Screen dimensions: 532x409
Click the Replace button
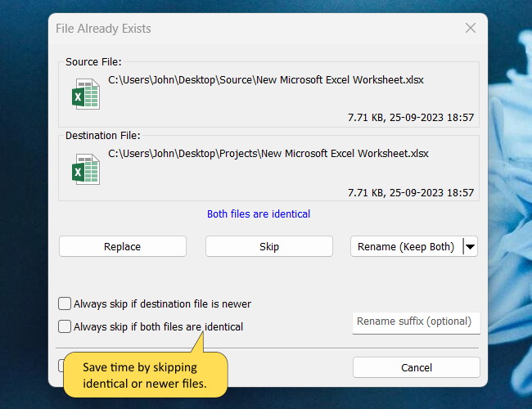click(x=123, y=246)
